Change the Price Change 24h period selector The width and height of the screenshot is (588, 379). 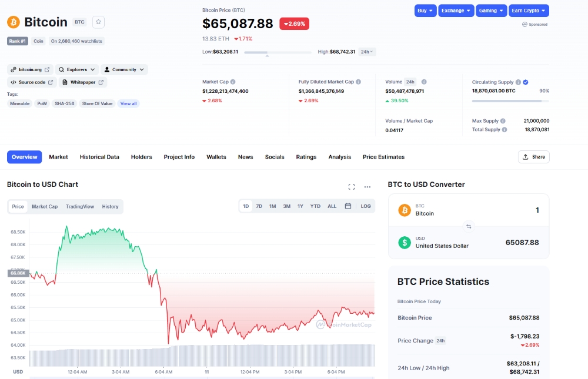click(440, 341)
